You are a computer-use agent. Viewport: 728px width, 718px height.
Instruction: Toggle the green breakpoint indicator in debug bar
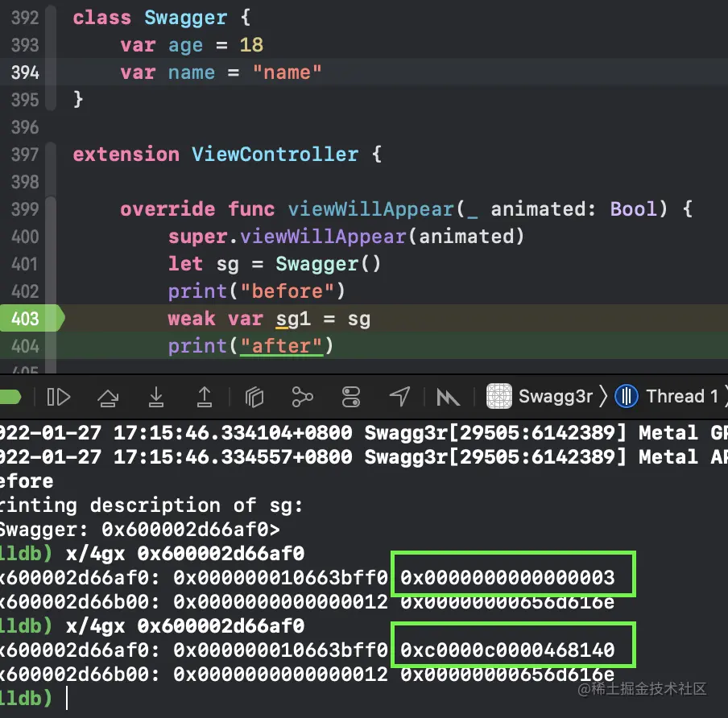(x=10, y=398)
